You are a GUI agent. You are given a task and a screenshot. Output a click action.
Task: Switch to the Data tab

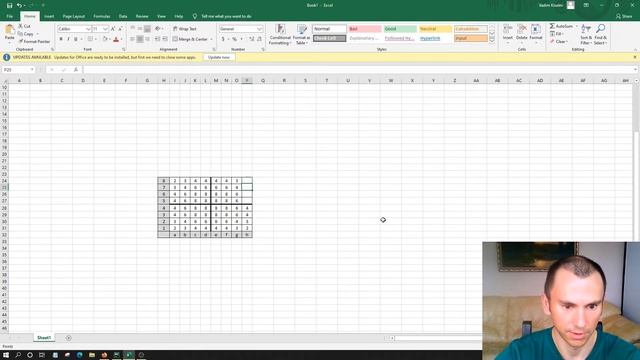pyautogui.click(x=123, y=16)
